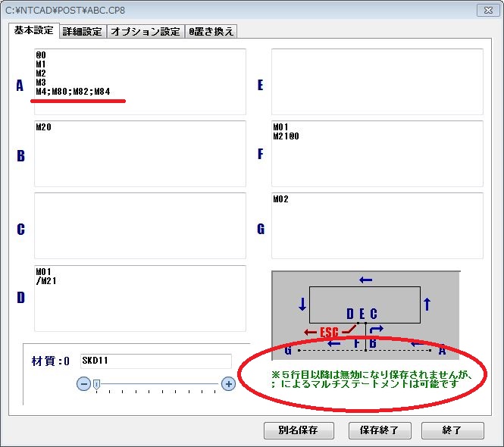504x447 pixels.
Task: Click inside the empty text box C
Action: [x=139, y=226]
